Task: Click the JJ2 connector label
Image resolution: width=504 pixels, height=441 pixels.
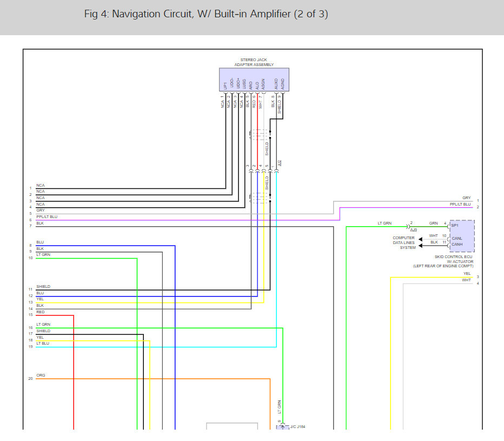Action: pos(280,163)
